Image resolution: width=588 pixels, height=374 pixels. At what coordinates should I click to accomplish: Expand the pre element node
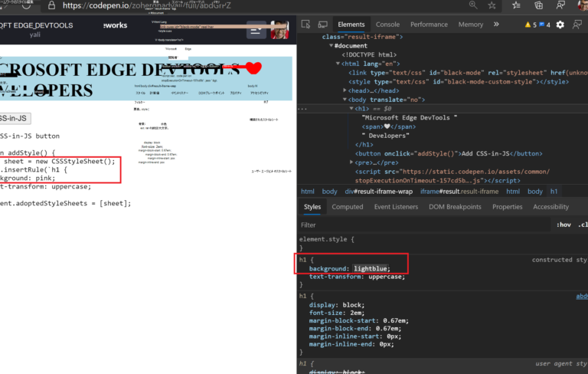[x=351, y=162]
